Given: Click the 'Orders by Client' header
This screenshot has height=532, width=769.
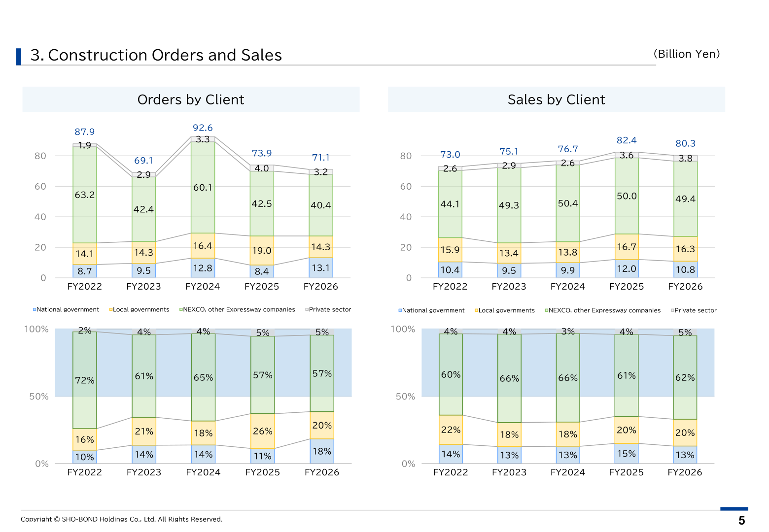Looking at the screenshot, I should (x=191, y=100).
